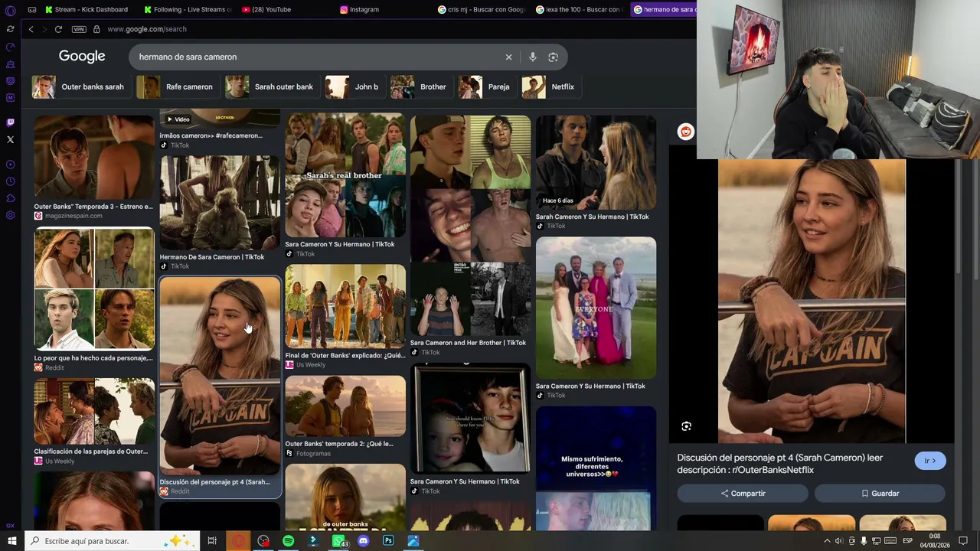Open browsing history from the sidebar
980x551 pixels.
tap(10, 181)
